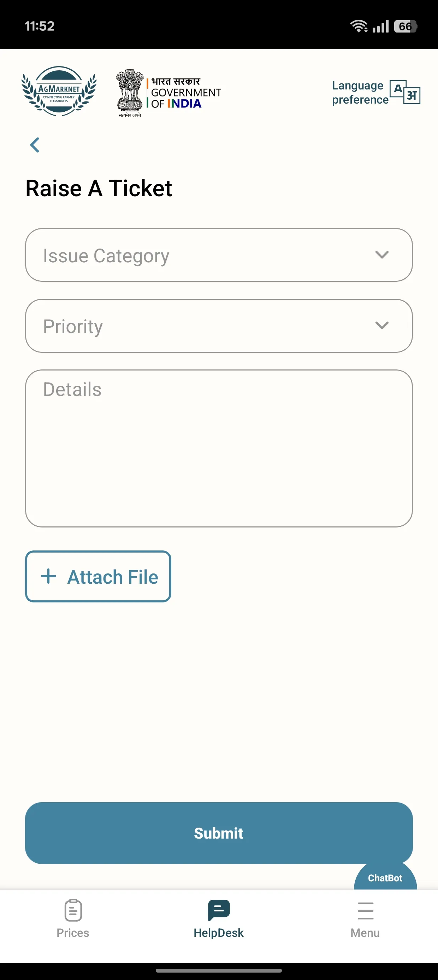Tap the HelpDesk chat bubble icon
Screen dimensions: 438x980
tap(219, 910)
